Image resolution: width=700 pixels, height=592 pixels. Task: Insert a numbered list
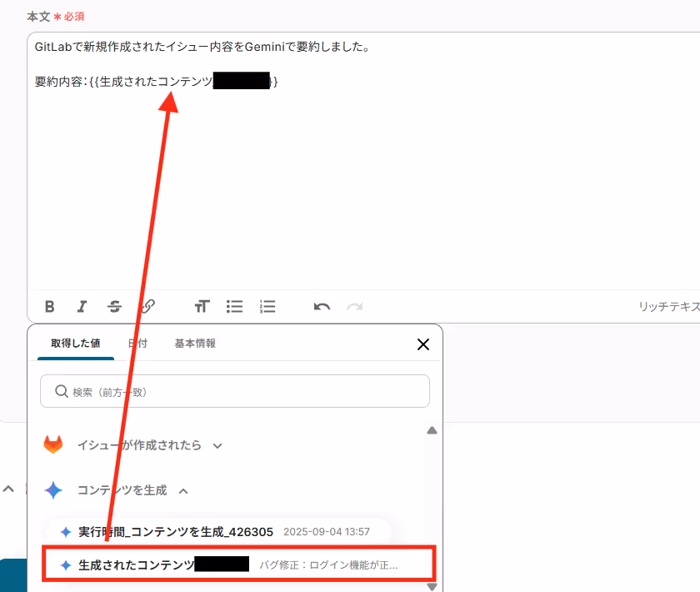click(x=267, y=307)
